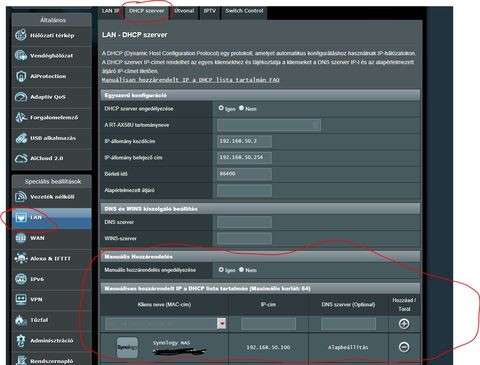Click the DNS szerver input field

click(244, 222)
